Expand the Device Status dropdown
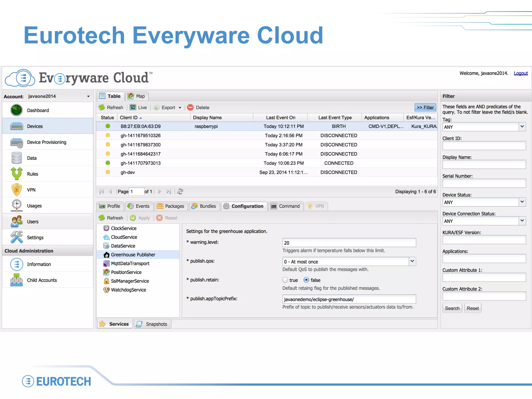 522,202
